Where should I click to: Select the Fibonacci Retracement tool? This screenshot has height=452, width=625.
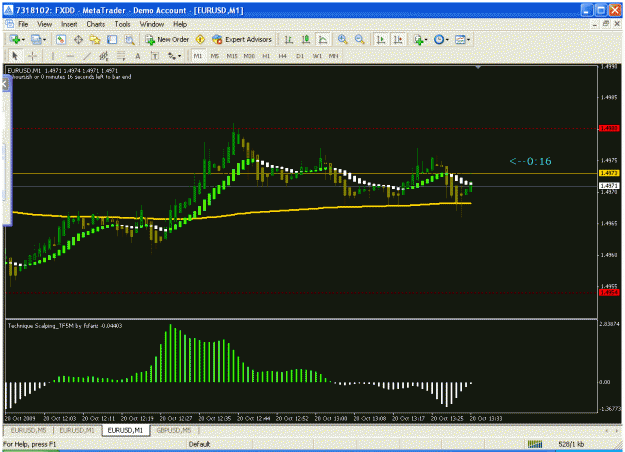point(121,56)
